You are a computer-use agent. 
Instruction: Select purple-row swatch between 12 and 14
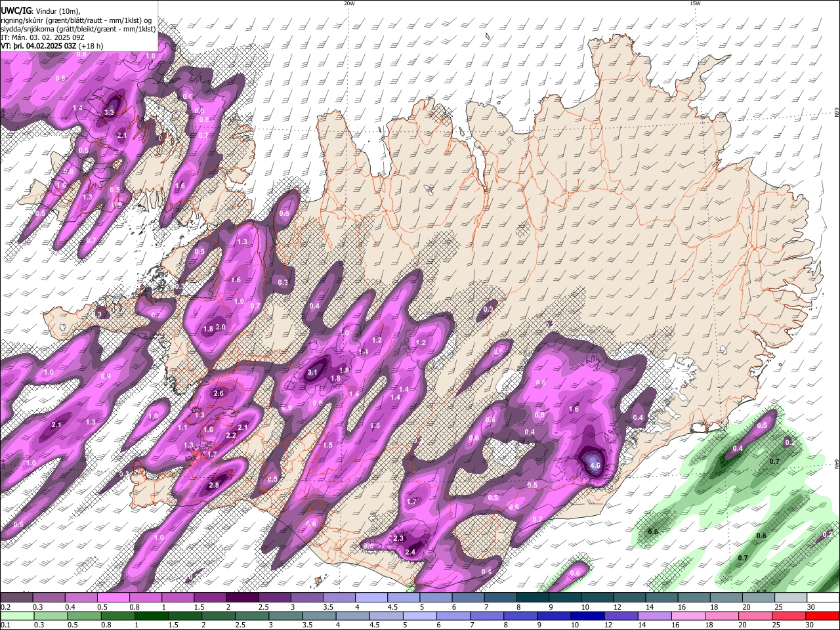pyautogui.click(x=629, y=598)
